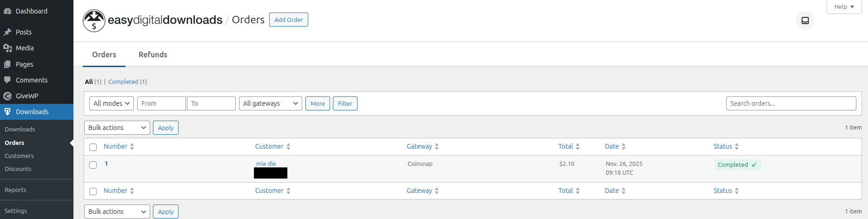Viewport: 868px width, 219px height.
Task: Expand the All gateways dropdown
Action: coord(271,103)
